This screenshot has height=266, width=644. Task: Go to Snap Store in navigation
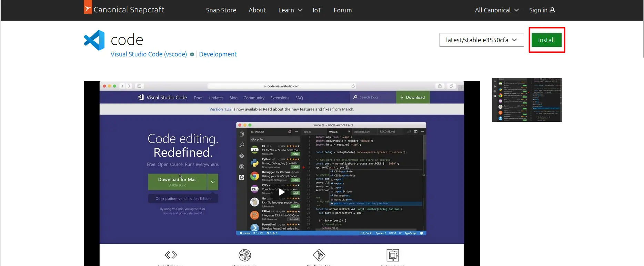click(x=221, y=10)
